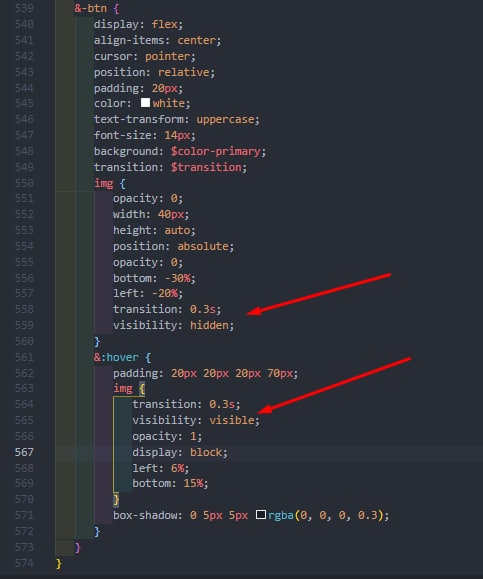Click the closing brace on line 560
Screen dimensions: 483x579
point(97,341)
